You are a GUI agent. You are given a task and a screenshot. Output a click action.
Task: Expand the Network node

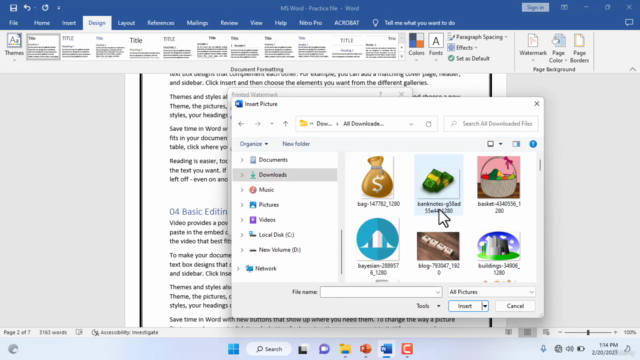pos(238,269)
